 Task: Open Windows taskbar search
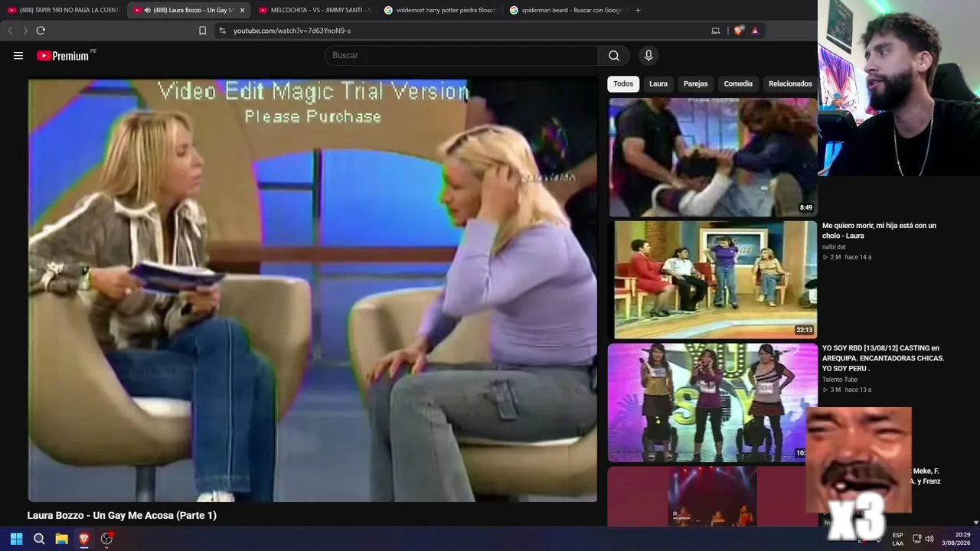(x=39, y=539)
